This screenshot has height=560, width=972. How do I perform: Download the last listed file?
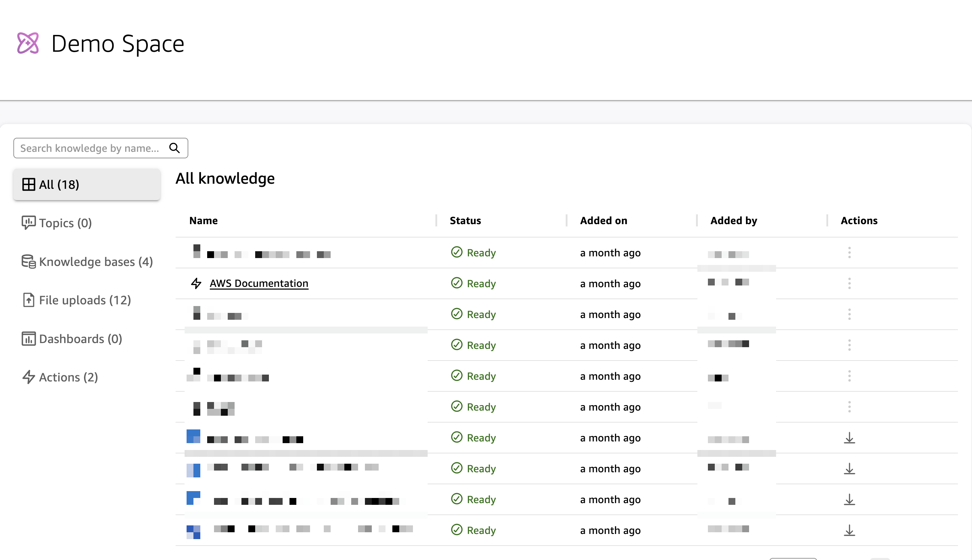(x=849, y=531)
